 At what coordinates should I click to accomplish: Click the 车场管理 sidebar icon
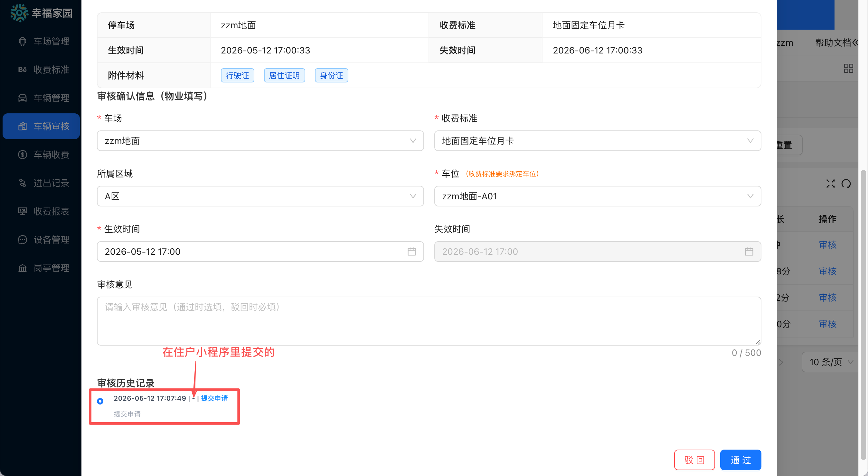coord(23,41)
